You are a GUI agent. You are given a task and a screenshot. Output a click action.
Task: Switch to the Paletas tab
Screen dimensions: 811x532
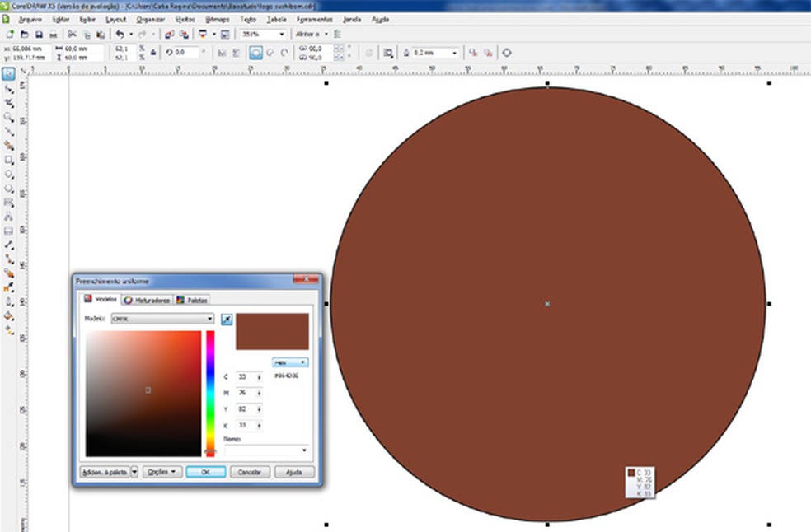coord(192,300)
